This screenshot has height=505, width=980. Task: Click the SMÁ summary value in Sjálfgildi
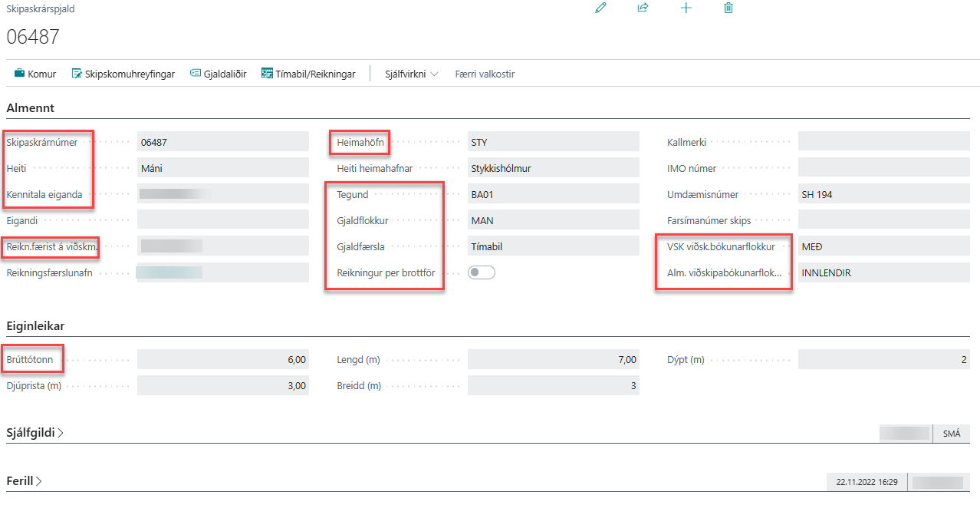pyautogui.click(x=951, y=434)
